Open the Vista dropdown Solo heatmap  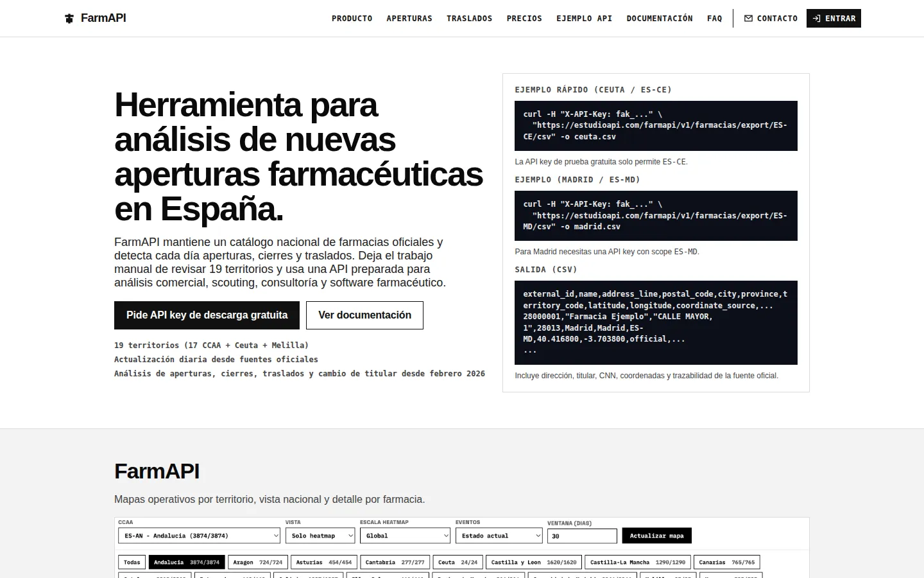point(320,536)
